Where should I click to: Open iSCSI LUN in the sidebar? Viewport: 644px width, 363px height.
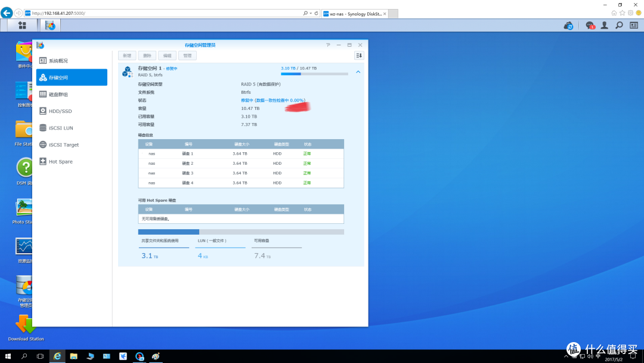click(72, 128)
